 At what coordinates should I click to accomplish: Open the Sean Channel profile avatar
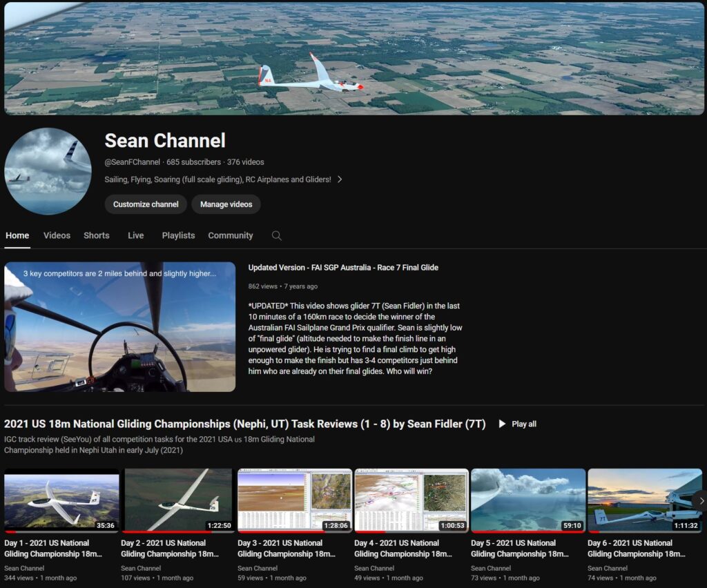[48, 171]
